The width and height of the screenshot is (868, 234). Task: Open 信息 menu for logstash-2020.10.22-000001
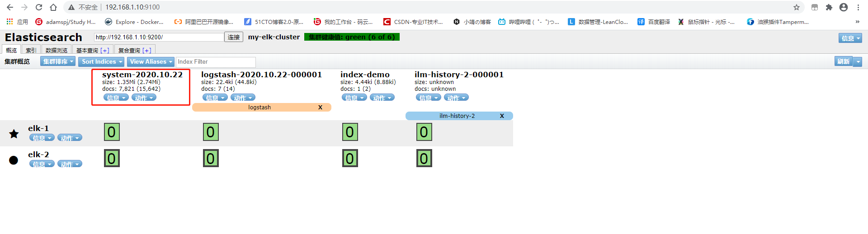pyautogui.click(x=215, y=98)
